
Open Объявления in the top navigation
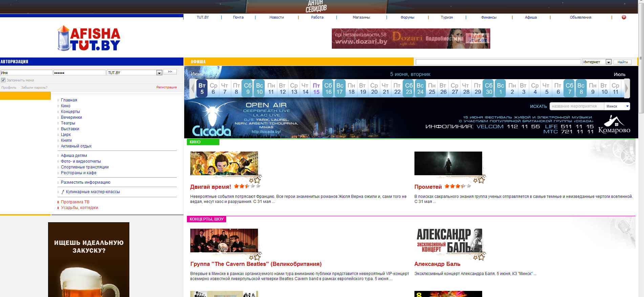(x=581, y=17)
